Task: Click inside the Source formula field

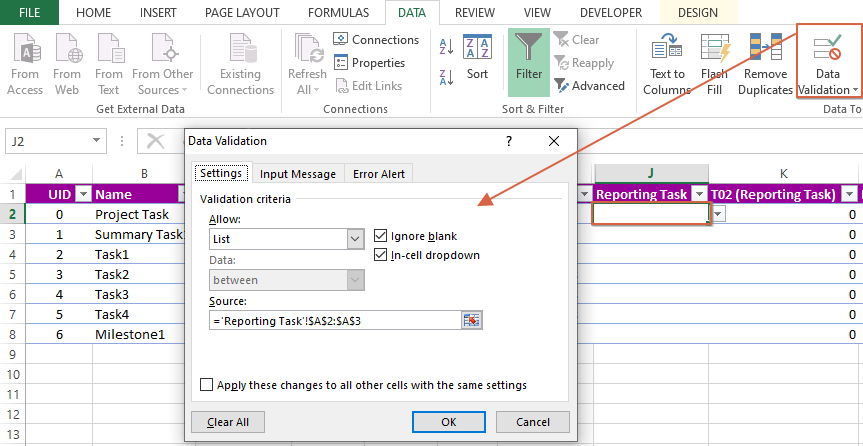Action: pyautogui.click(x=333, y=320)
